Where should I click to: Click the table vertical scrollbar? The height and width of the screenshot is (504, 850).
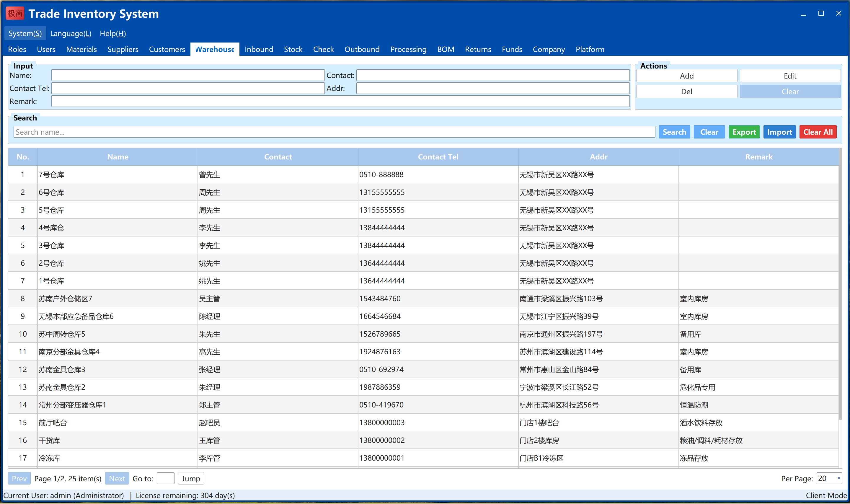[840, 284]
